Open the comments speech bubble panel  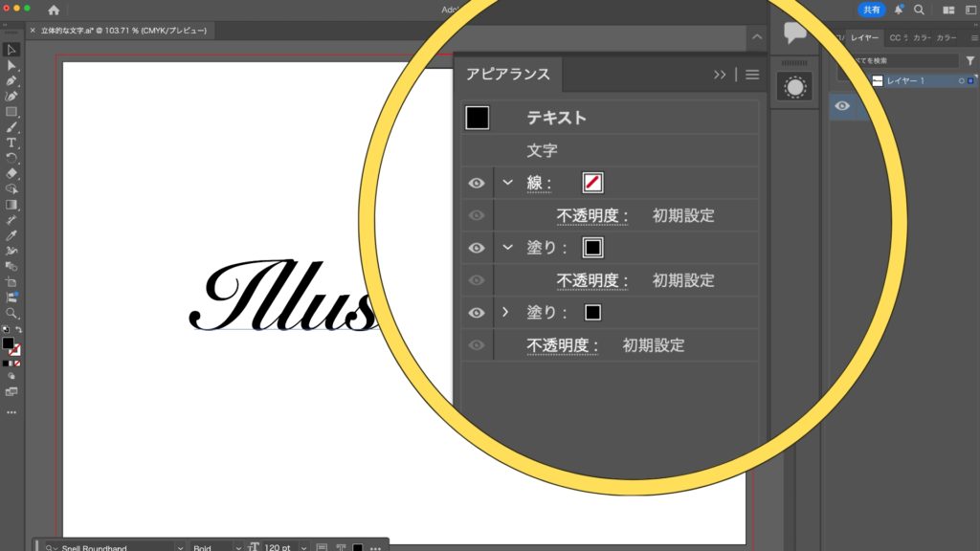[x=794, y=33]
